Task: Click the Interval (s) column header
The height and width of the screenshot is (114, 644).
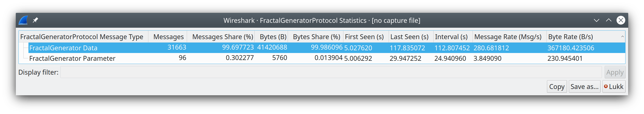Action: 451,37
